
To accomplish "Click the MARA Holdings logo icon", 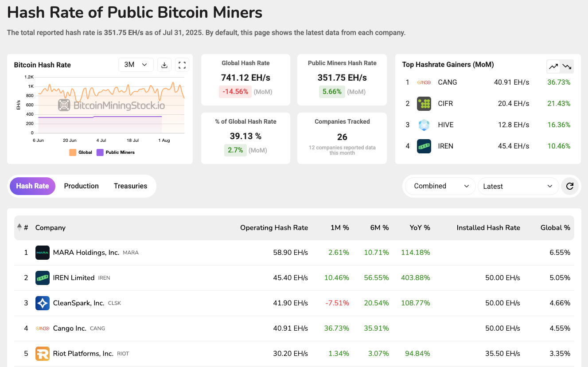I will coord(43,253).
